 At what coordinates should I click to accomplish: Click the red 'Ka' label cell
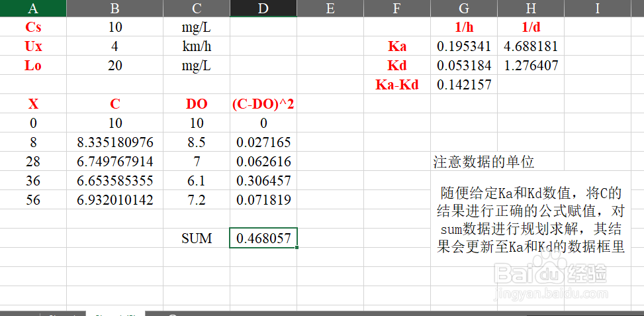click(397, 46)
